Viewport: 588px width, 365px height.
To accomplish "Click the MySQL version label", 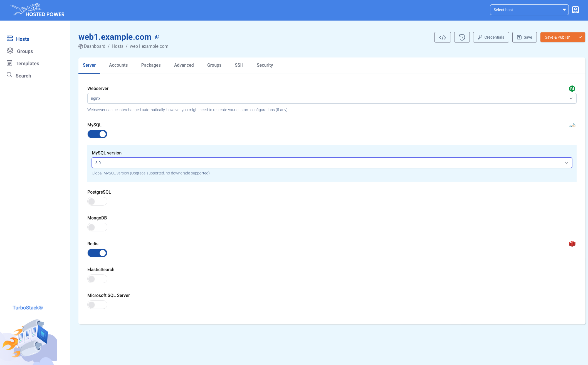I will pos(107,153).
